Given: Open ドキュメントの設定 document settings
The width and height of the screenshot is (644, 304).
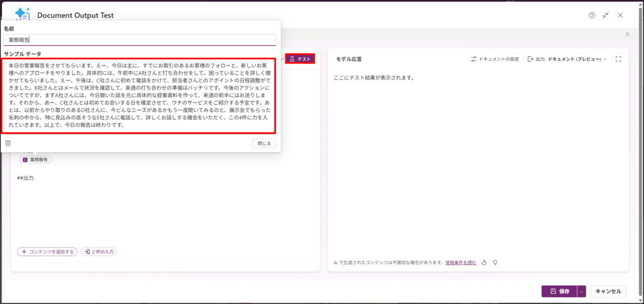Looking at the screenshot, I should 494,59.
